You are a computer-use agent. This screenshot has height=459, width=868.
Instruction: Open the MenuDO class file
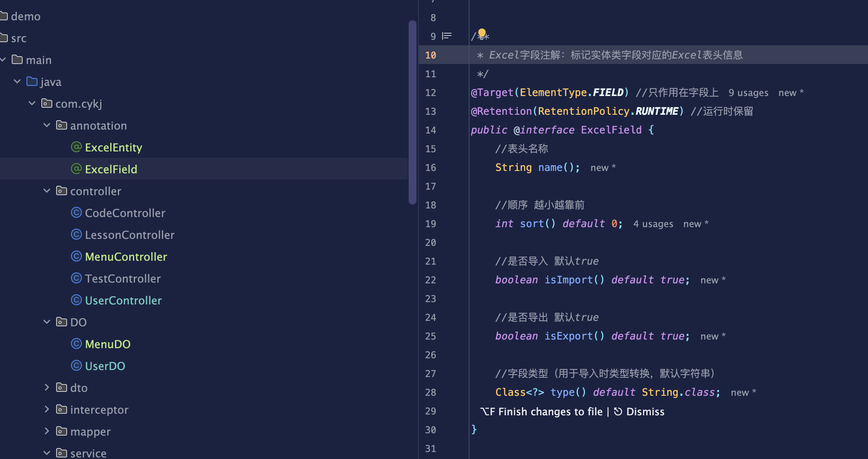click(107, 344)
